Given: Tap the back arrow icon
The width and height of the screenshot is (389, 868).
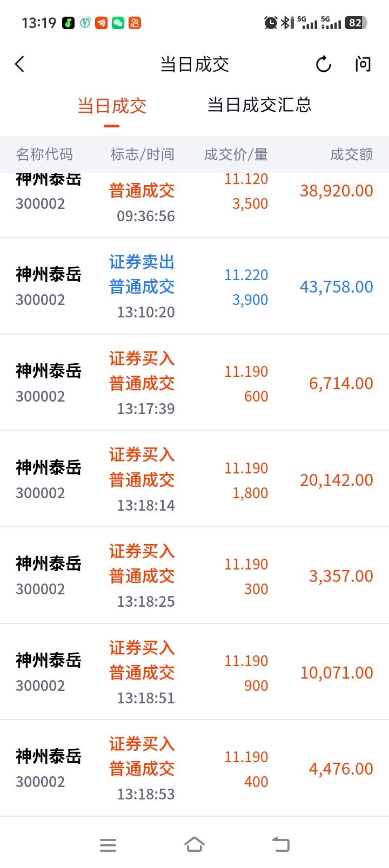Looking at the screenshot, I should [20, 64].
